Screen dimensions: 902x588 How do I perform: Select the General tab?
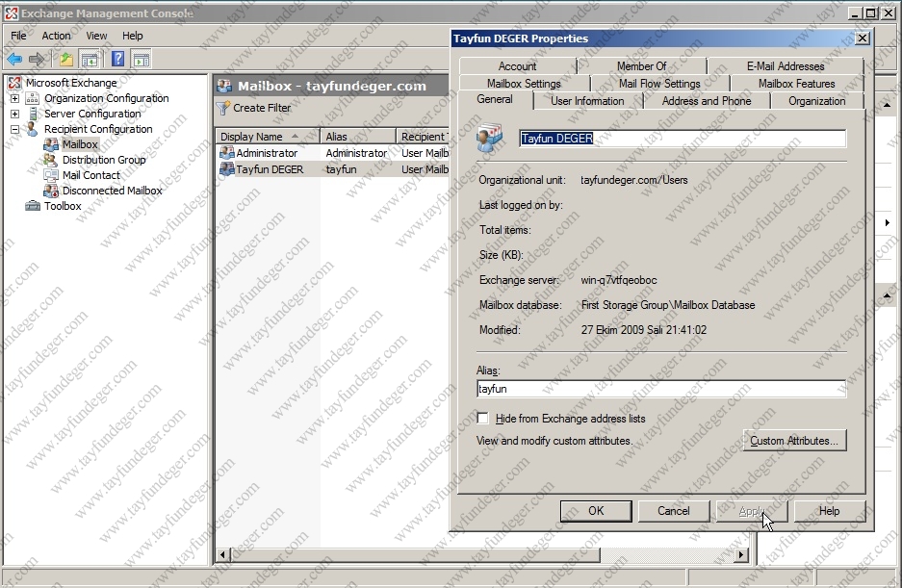495,99
